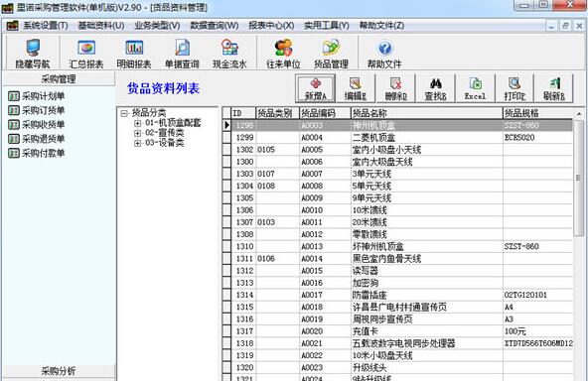Open 采购付款单 in the navigation
The width and height of the screenshot is (588, 381).
point(37,153)
